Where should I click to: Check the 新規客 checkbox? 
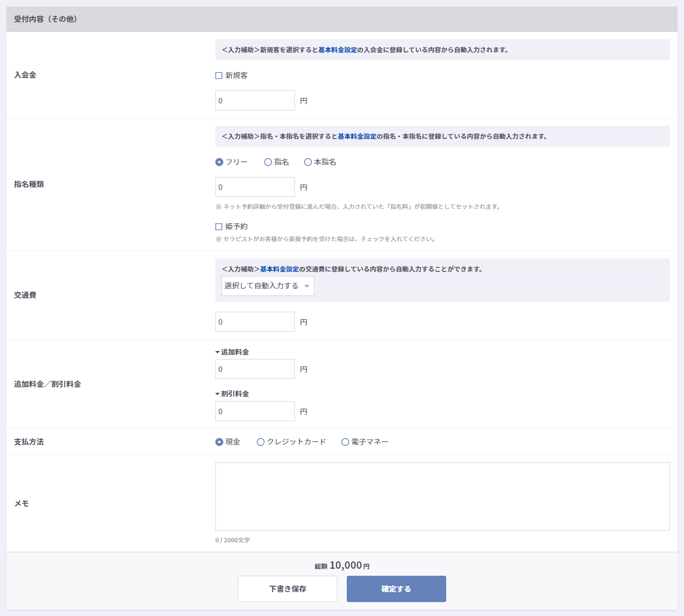(219, 76)
